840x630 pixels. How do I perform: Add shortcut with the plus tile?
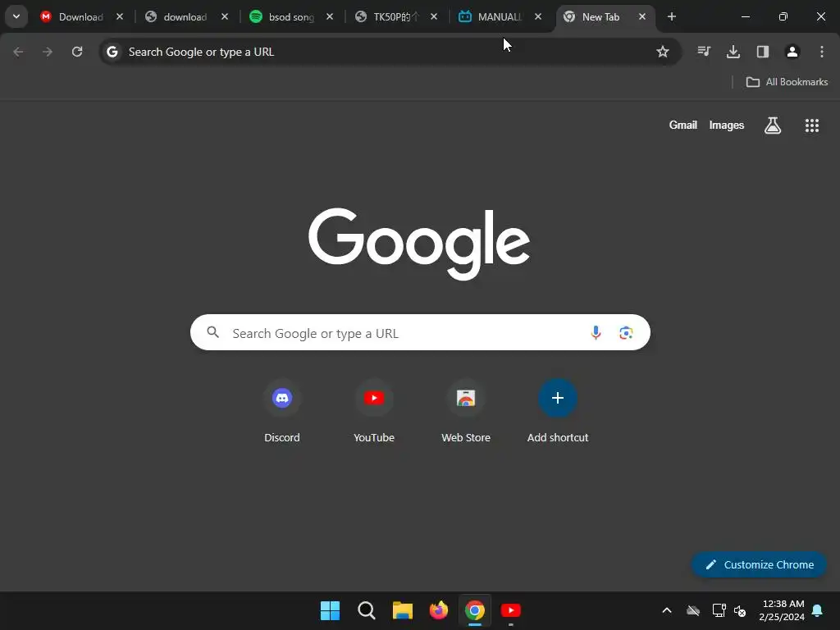coord(558,411)
